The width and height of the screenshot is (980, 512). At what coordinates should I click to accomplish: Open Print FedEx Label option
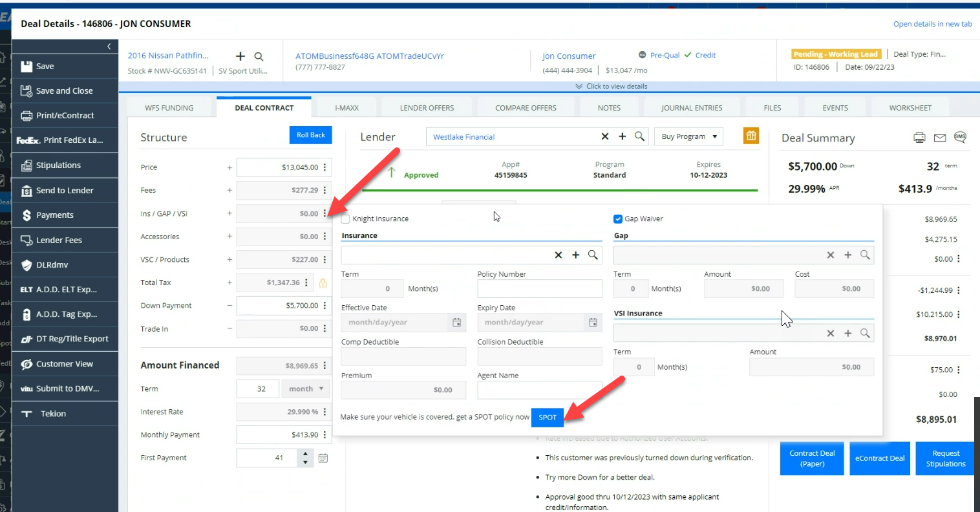(x=65, y=140)
